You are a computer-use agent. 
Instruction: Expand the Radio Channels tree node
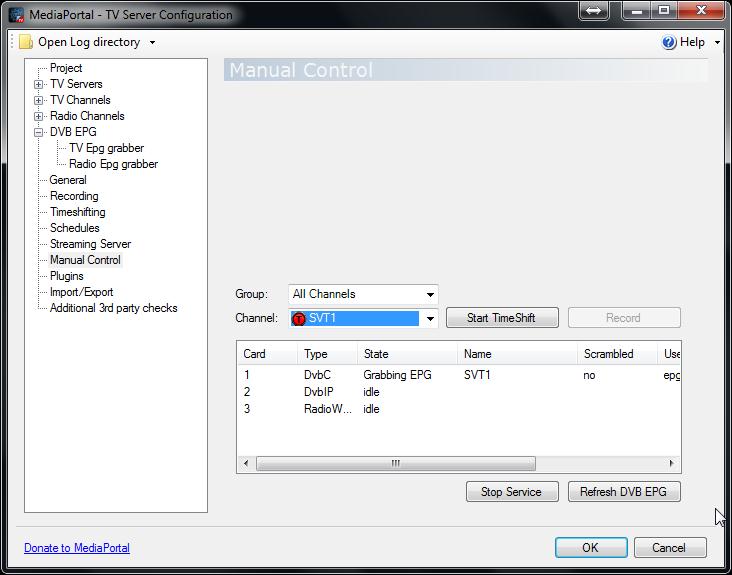(x=38, y=116)
